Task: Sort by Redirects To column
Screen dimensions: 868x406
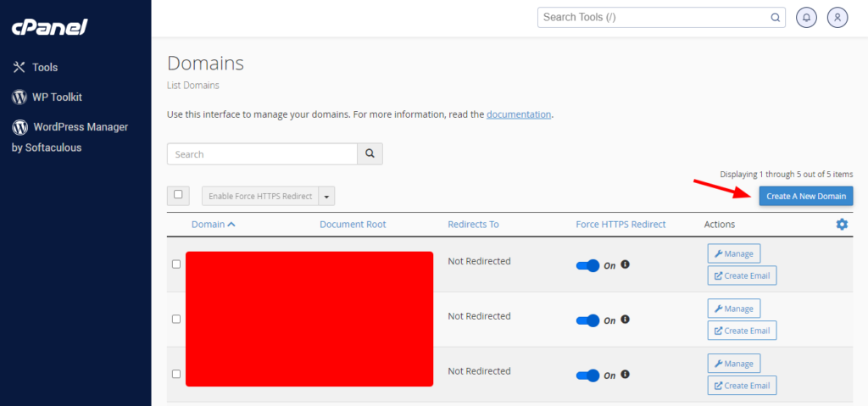Action: 473,225
